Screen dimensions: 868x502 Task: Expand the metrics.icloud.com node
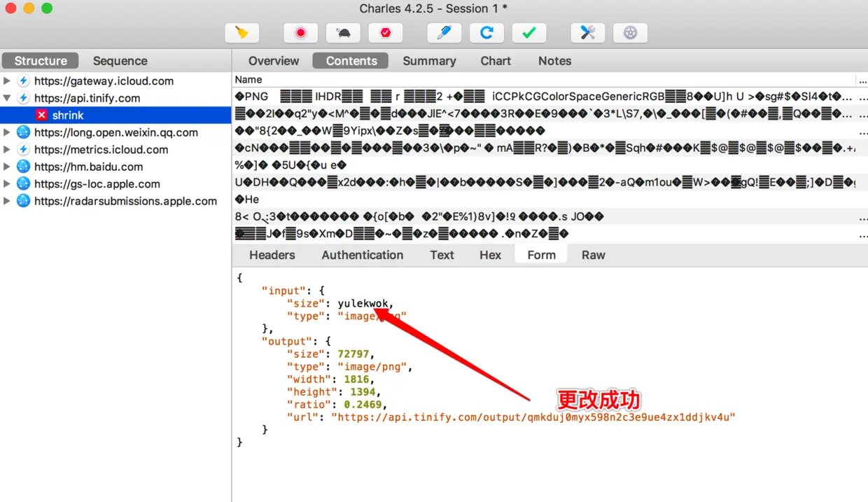7,150
